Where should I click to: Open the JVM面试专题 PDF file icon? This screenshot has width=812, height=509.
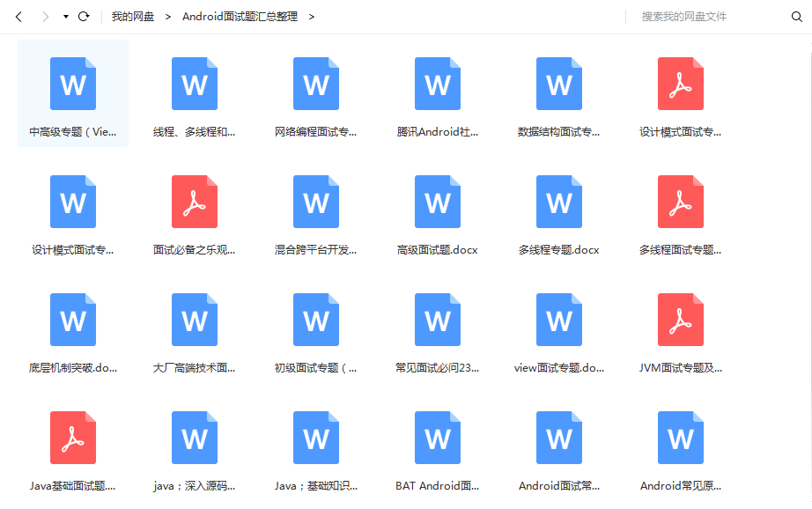click(681, 320)
